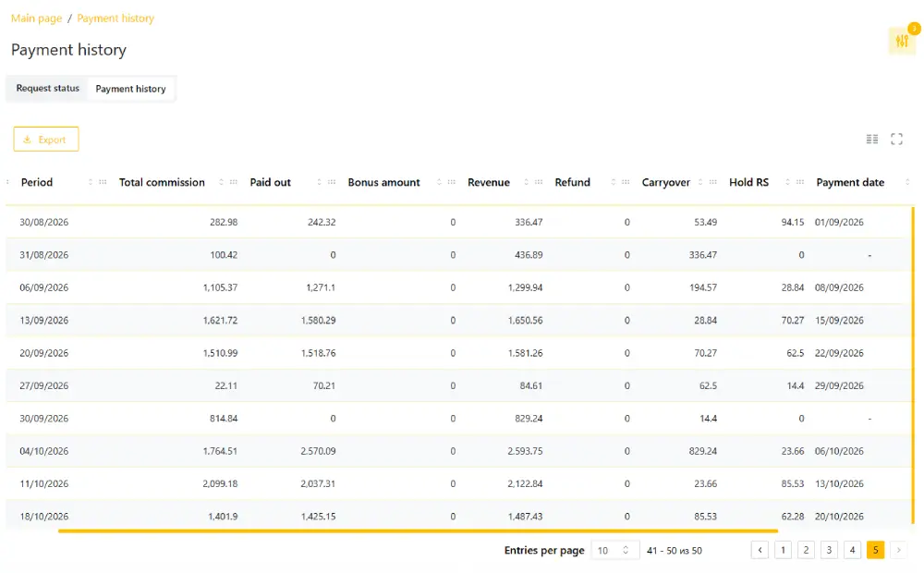Click the Payment date column header
The height and width of the screenshot is (573, 924).
[850, 182]
